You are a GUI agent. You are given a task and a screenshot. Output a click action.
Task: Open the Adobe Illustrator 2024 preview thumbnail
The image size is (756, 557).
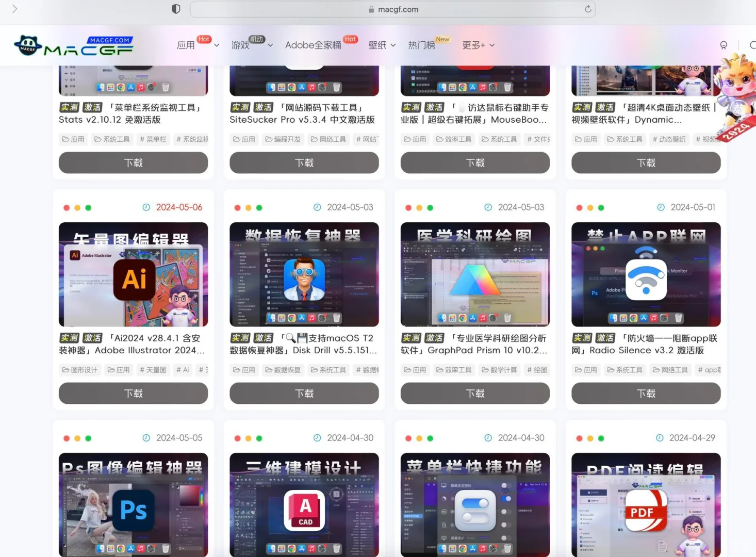pos(133,274)
